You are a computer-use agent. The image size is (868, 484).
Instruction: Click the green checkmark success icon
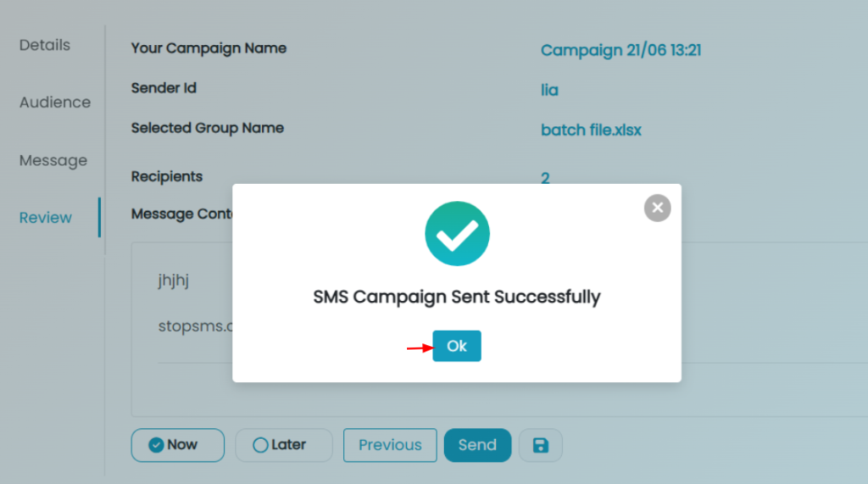pos(457,234)
